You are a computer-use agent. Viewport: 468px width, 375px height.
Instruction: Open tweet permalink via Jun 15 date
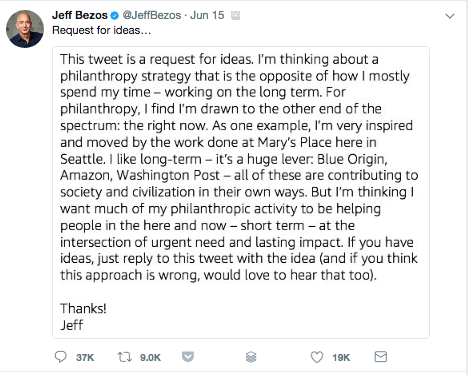coord(207,15)
